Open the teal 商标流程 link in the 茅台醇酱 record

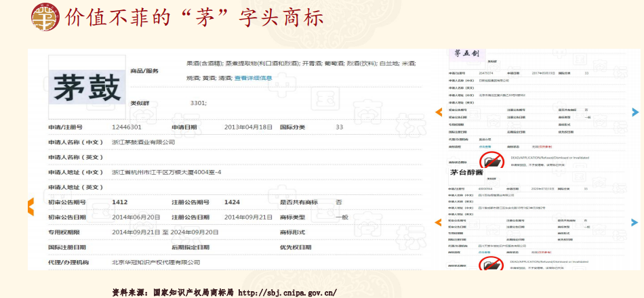[485, 252]
